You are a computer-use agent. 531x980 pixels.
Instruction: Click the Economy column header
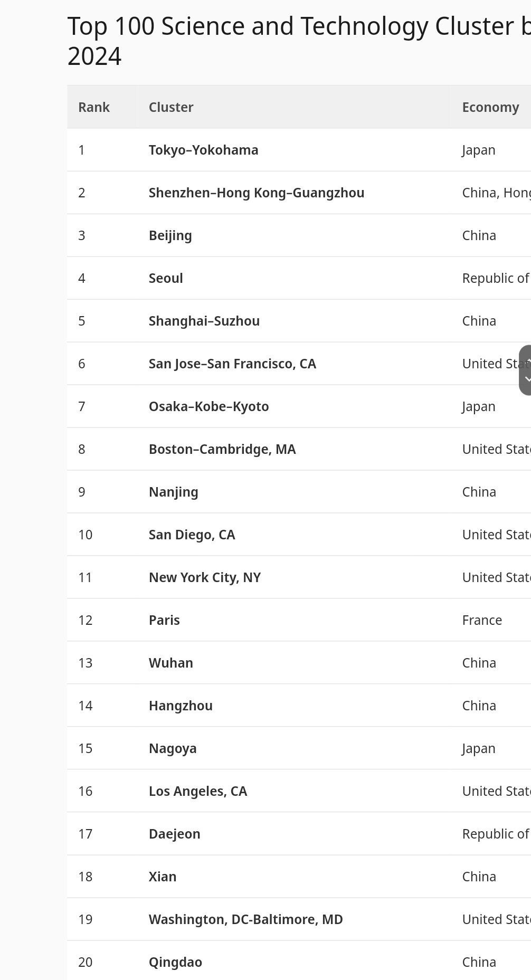490,107
